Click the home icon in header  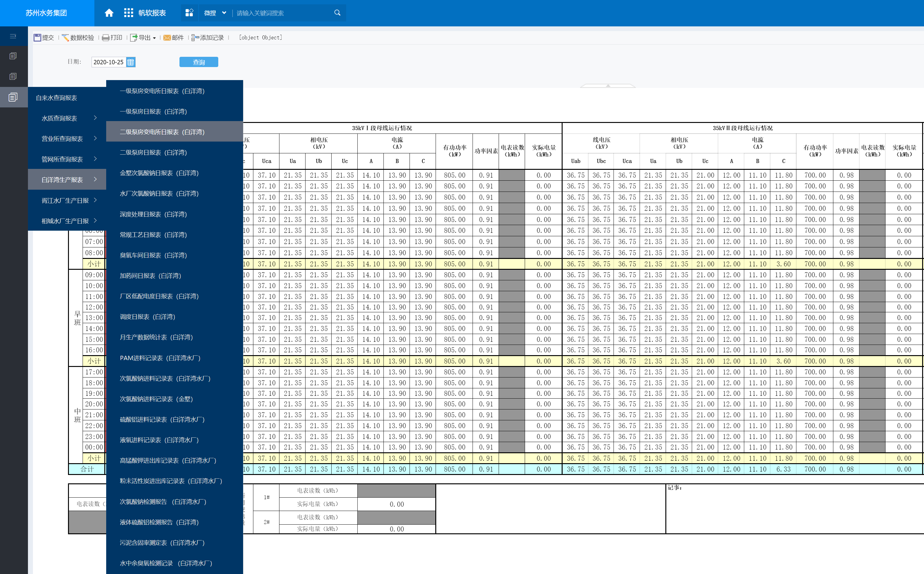(109, 13)
